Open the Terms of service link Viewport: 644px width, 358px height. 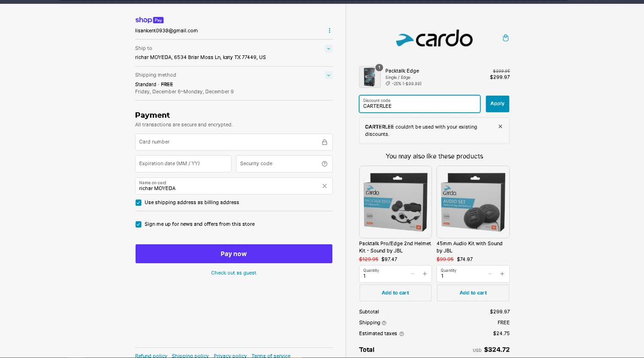[x=271, y=355]
